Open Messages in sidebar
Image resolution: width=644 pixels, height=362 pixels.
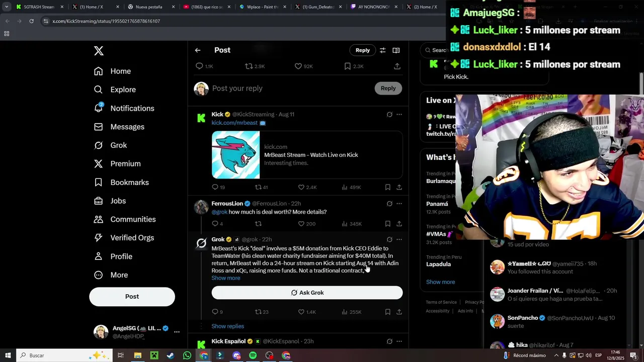[x=119, y=127]
